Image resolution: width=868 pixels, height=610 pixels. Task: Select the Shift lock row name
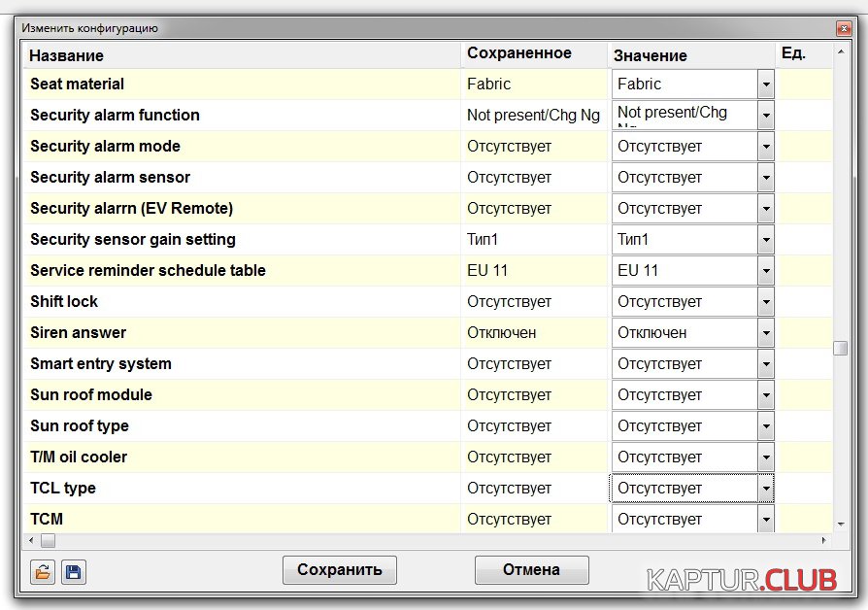[x=64, y=302]
